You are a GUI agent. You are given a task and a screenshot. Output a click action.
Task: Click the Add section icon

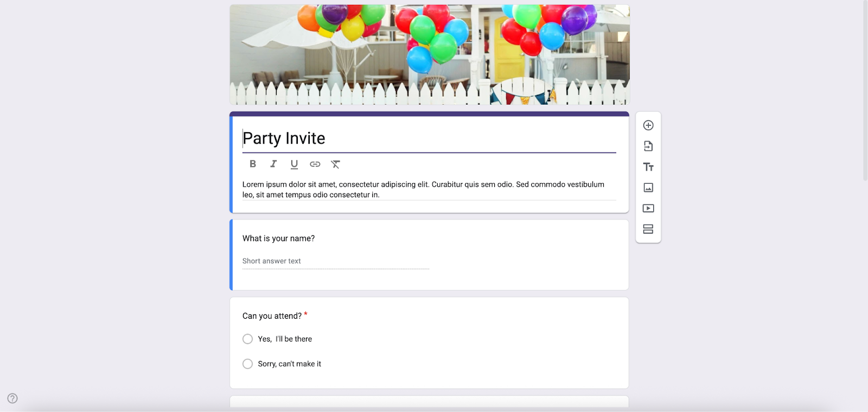pyautogui.click(x=648, y=229)
